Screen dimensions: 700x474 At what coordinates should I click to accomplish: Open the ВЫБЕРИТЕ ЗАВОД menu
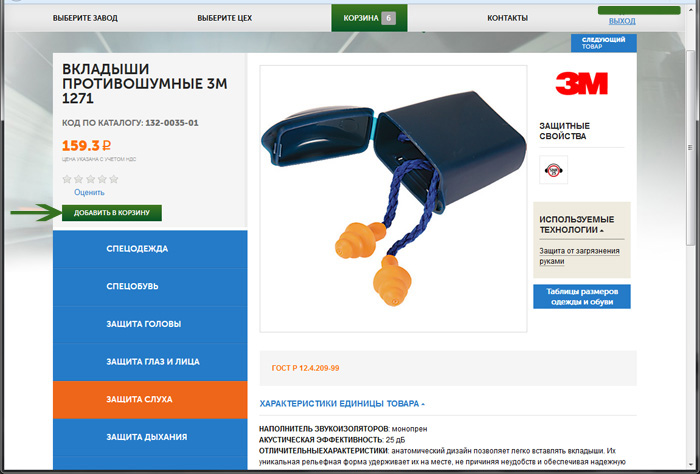point(85,18)
